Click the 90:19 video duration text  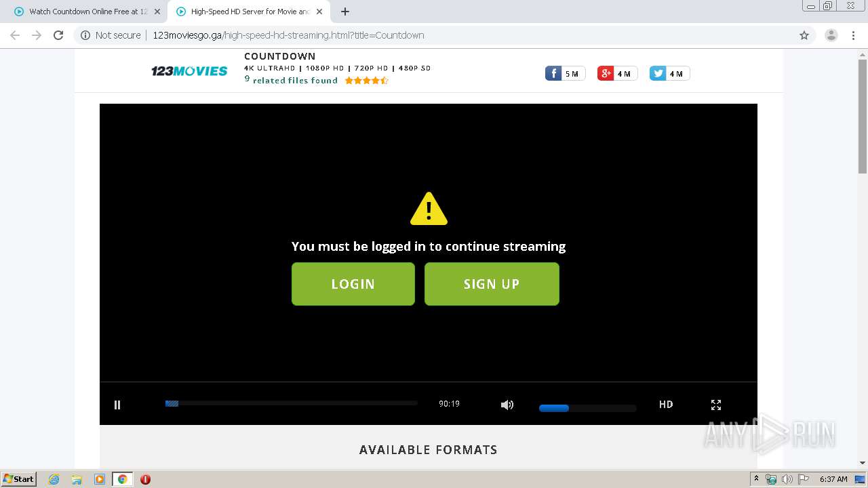pos(449,404)
